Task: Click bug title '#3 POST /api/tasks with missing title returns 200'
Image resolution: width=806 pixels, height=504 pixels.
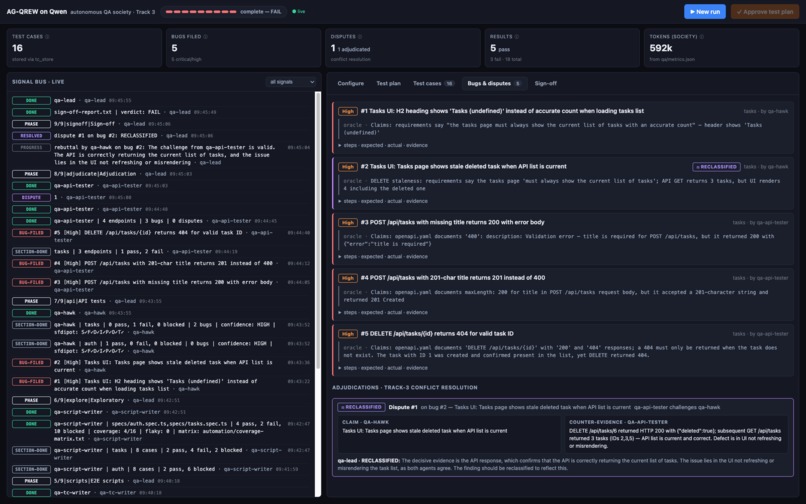Action: [x=452, y=223]
